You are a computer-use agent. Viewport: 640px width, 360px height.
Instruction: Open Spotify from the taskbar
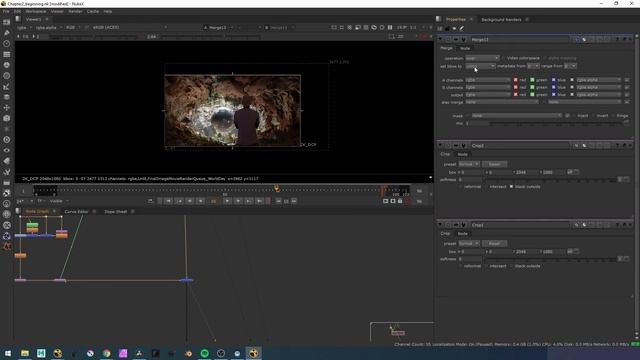point(204,353)
